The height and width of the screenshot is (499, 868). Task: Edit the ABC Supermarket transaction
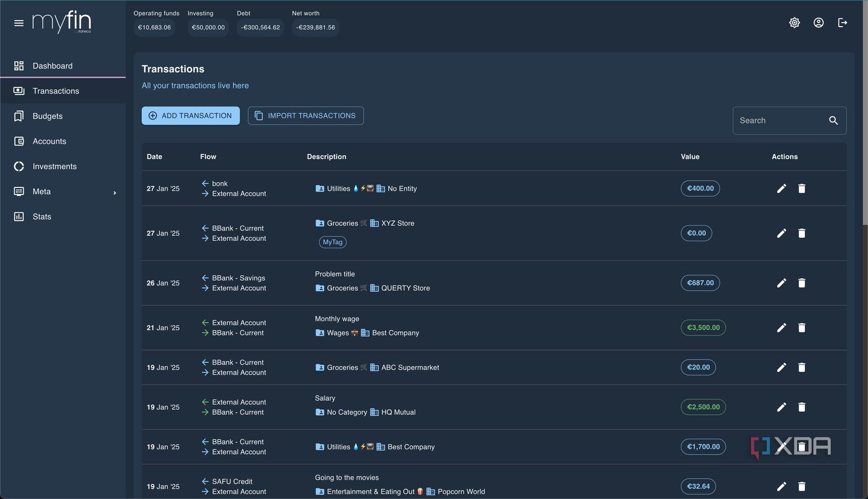click(x=781, y=368)
